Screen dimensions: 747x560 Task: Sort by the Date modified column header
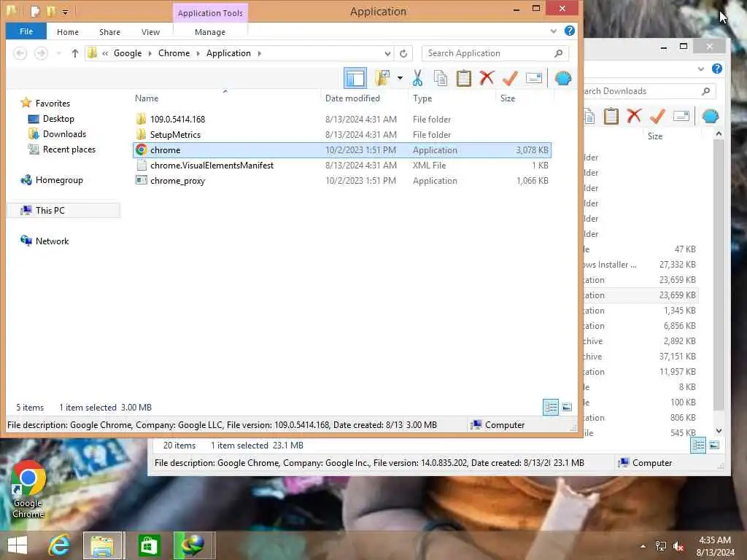click(x=352, y=98)
